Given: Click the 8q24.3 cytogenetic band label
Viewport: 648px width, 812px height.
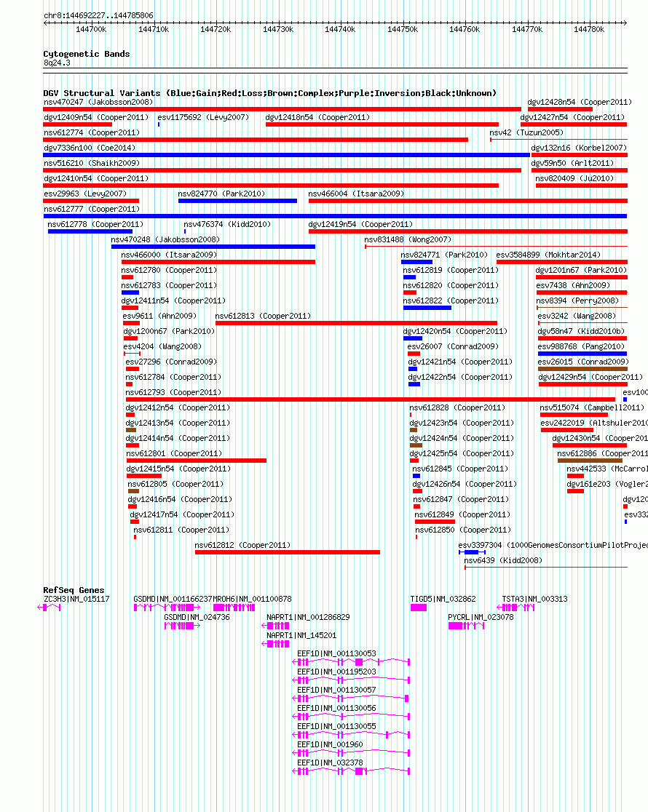Looking at the screenshot, I should tap(57, 63).
